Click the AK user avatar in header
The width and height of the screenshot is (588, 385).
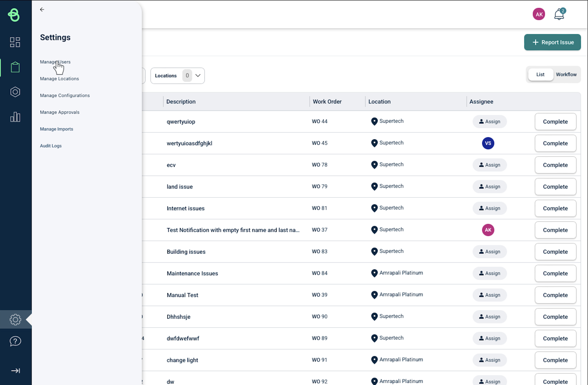539,14
